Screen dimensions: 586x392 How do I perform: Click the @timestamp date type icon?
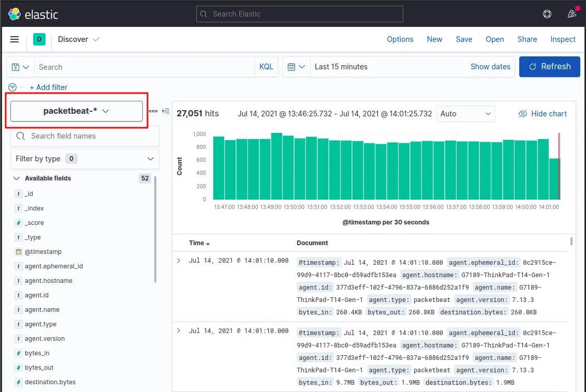(18, 252)
